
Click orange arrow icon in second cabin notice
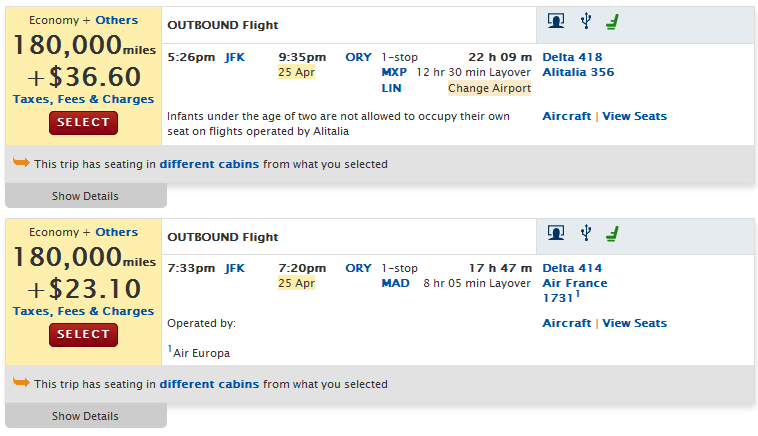click(21, 382)
